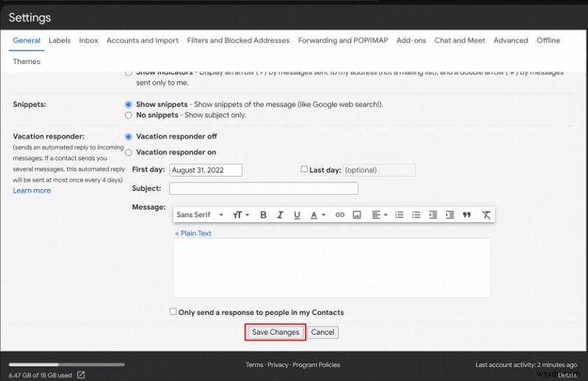
Task: Open the Learn more link
Action: (32, 190)
